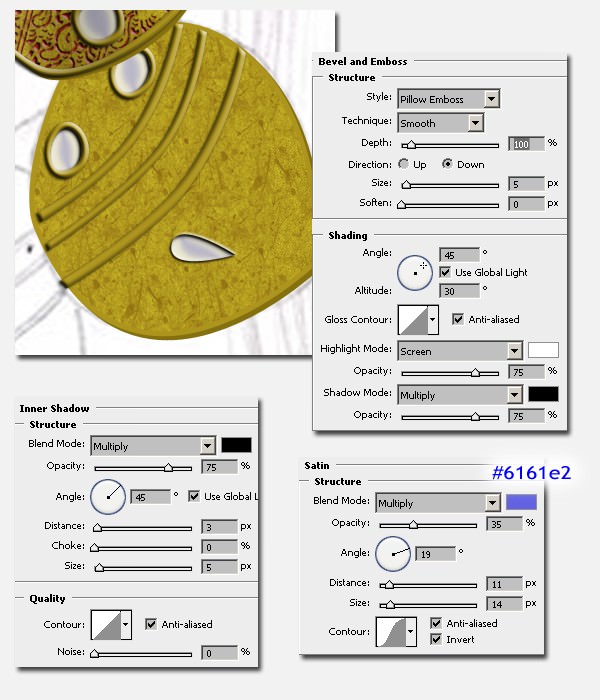This screenshot has width=600, height=700.
Task: Click the Bevel Size value field
Action: pos(526,183)
